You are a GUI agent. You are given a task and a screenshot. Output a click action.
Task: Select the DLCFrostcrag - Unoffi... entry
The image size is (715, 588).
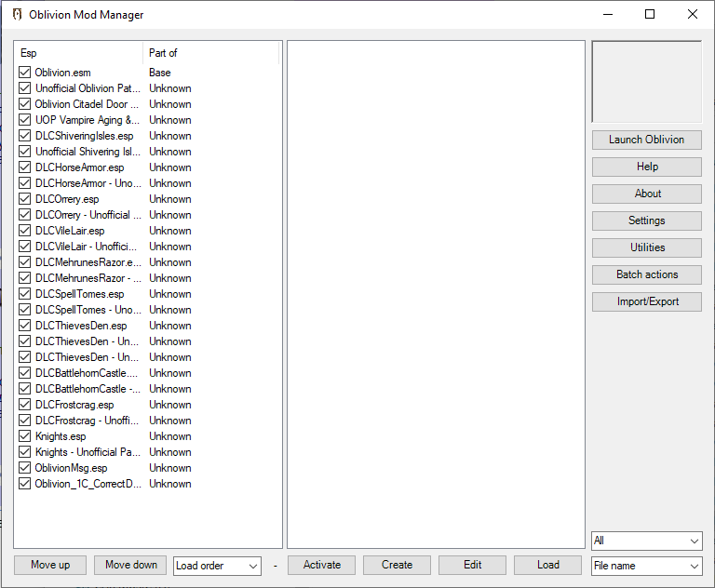coord(88,421)
